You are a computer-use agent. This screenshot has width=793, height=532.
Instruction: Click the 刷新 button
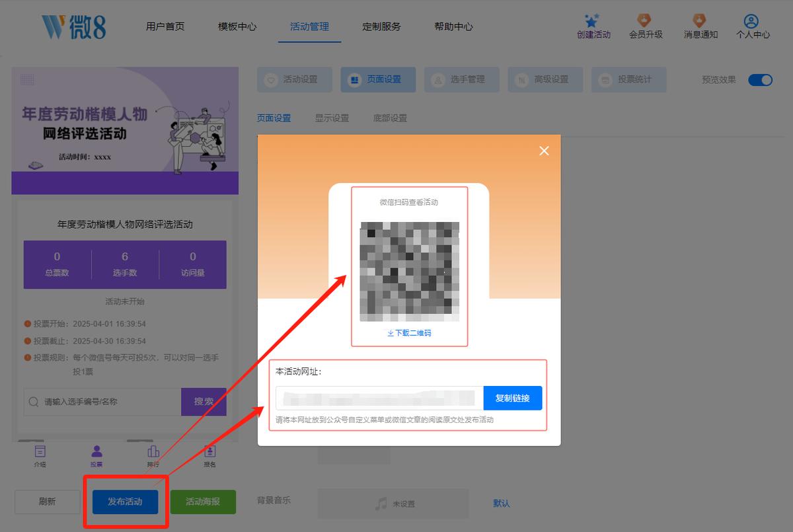(47, 502)
